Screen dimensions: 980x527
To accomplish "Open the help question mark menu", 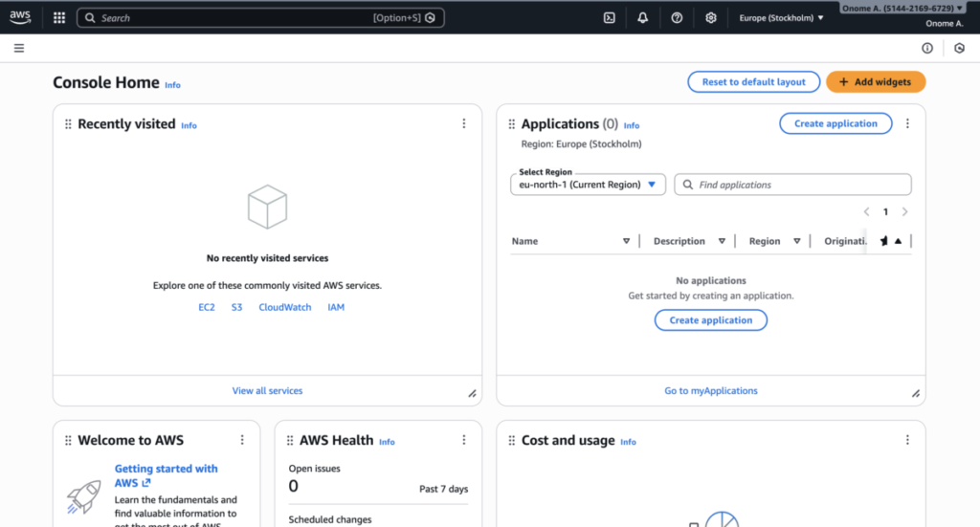I will click(677, 18).
